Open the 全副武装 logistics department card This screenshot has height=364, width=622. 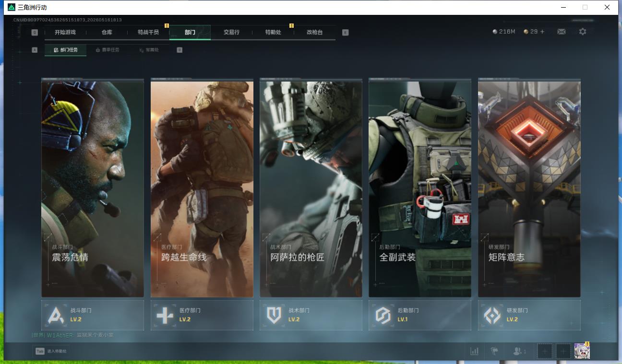(x=420, y=189)
